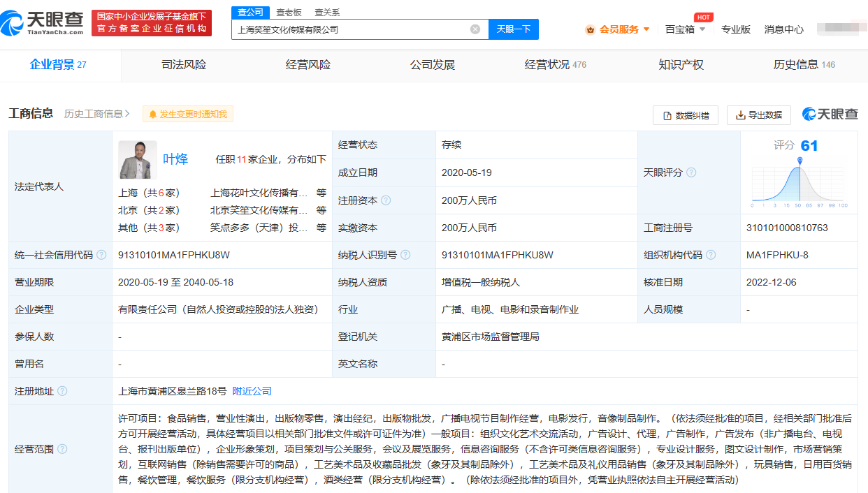Select registration number 310101000810763
Image resolution: width=868 pixels, height=493 pixels.
click(787, 228)
